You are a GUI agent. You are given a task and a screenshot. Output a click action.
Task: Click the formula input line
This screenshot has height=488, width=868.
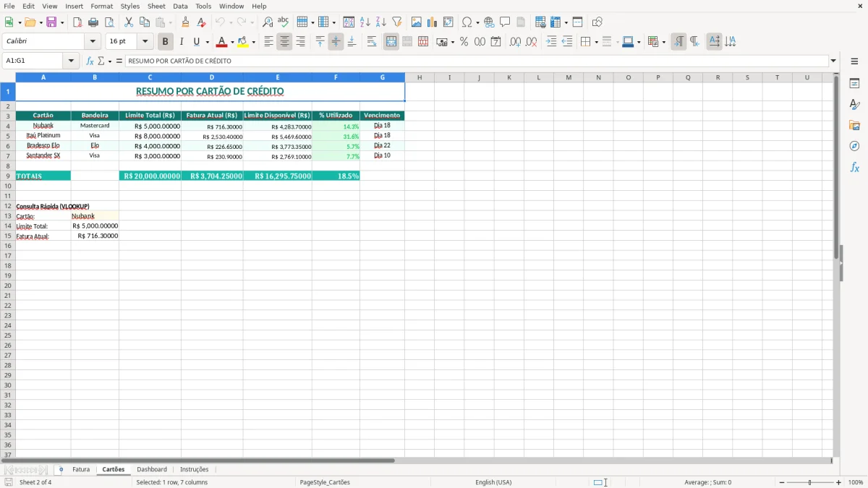point(476,61)
